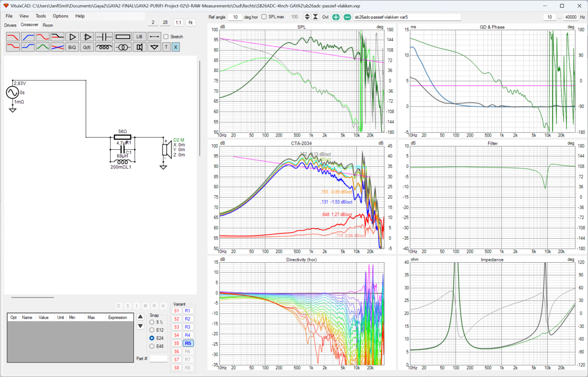Click the '28' button above schematic
Image resolution: width=588 pixels, height=377 pixels.
pyautogui.click(x=165, y=22)
